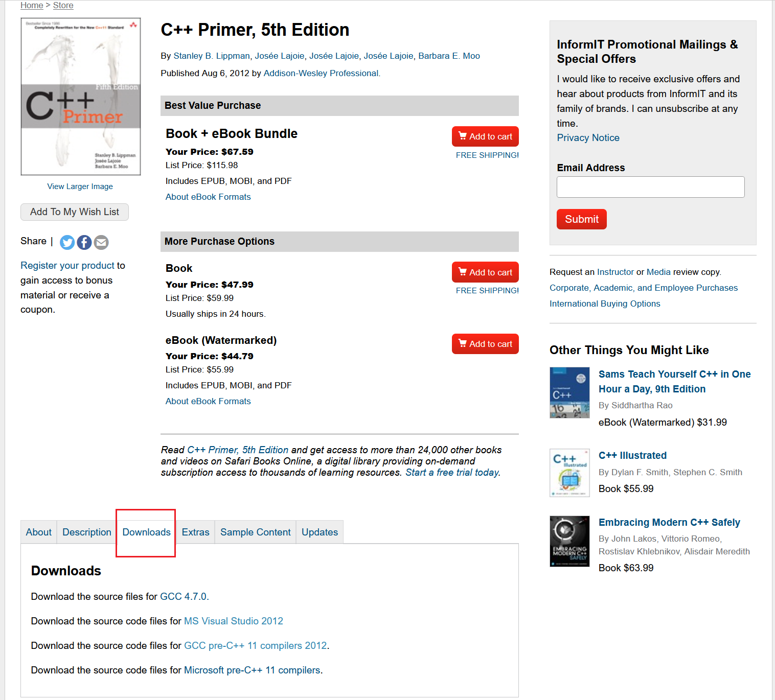Open Sams Teach Yourself C++ title link
The image size is (775, 700).
click(674, 381)
